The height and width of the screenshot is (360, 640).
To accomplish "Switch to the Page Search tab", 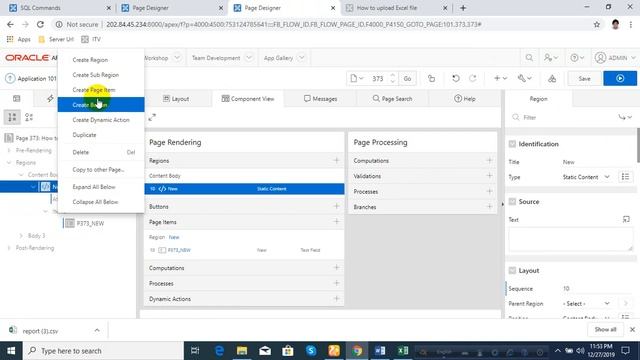I will point(392,99).
